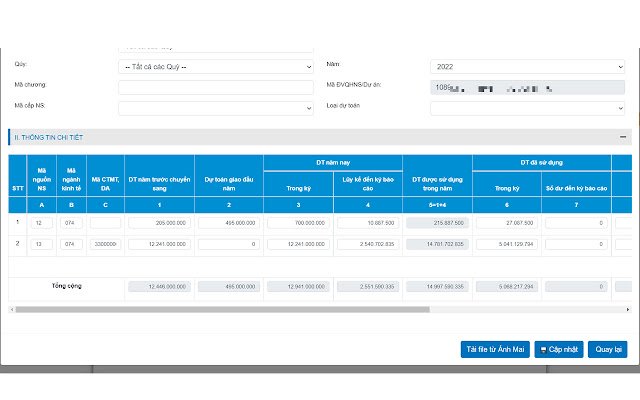Click the 'Quý:' field label

tap(20, 64)
